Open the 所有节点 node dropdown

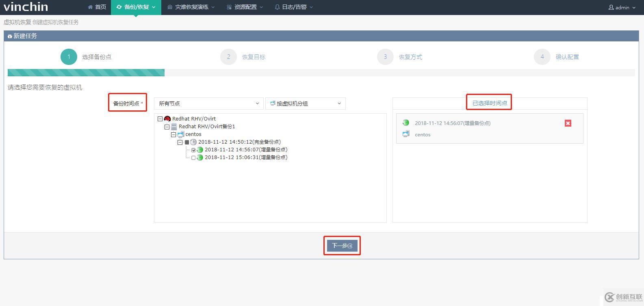pos(208,103)
